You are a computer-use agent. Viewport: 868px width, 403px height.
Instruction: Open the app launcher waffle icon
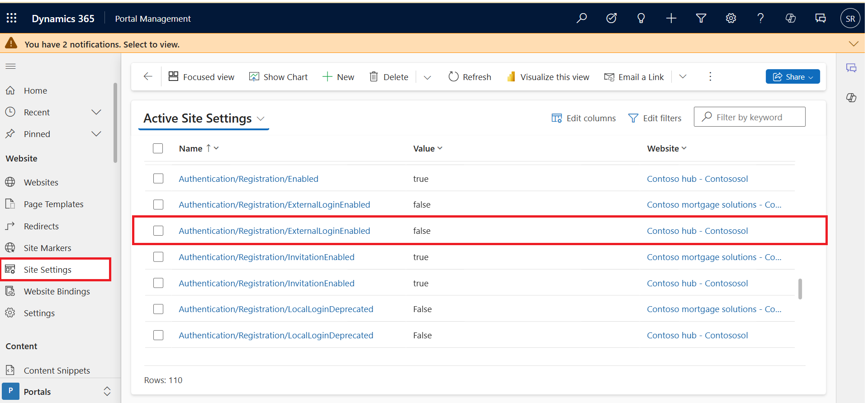12,18
